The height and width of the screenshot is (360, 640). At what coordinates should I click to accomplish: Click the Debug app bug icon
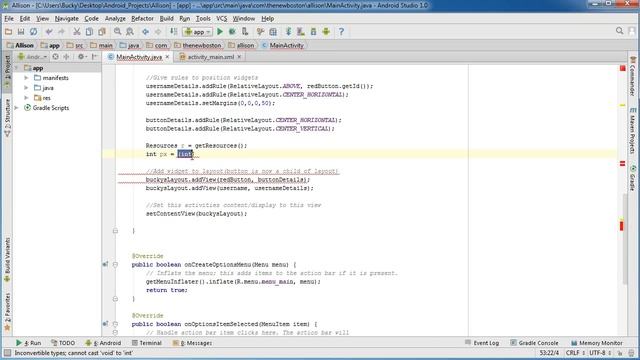click(232, 31)
